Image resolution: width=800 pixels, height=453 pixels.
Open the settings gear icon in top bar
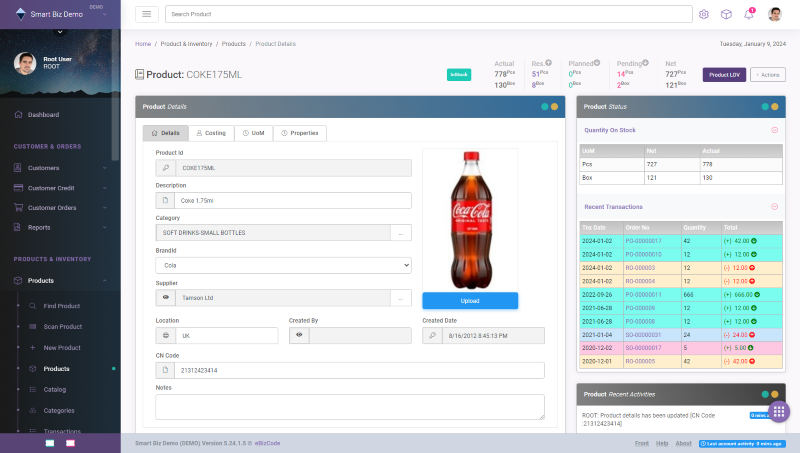[704, 14]
